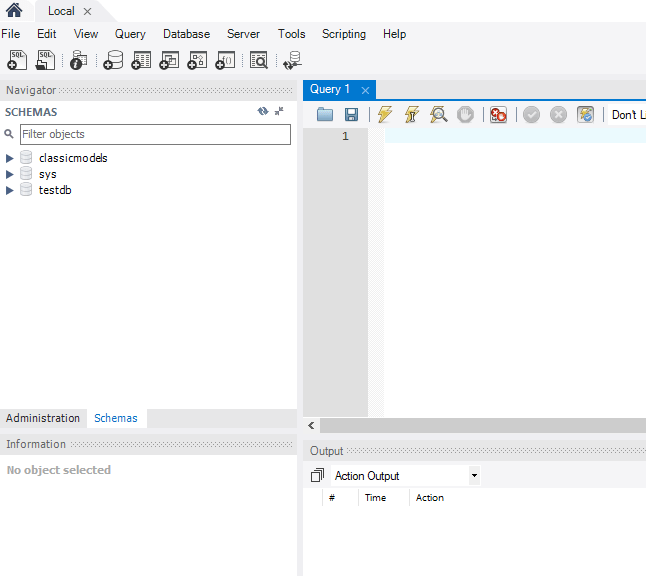Open the Help menu
Image resolution: width=646 pixels, height=576 pixels.
click(x=394, y=34)
